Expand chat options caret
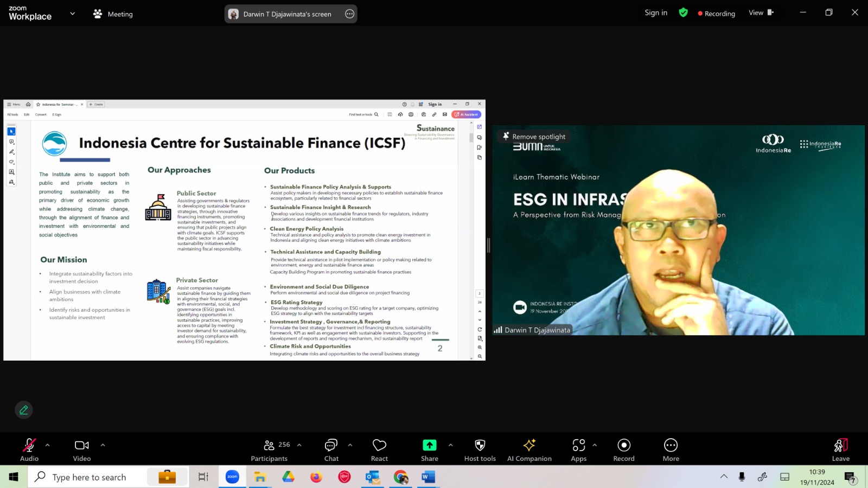 point(350,445)
